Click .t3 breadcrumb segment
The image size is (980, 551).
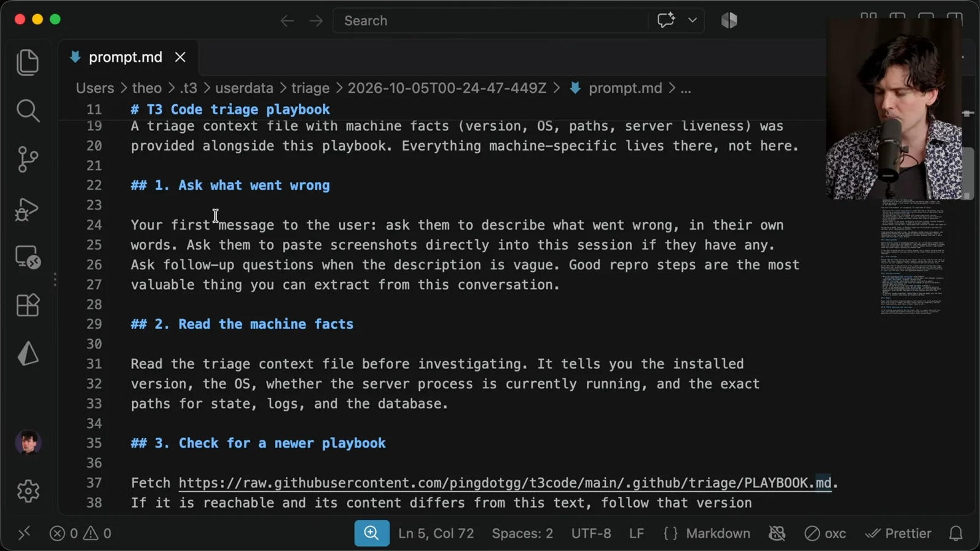(x=189, y=88)
